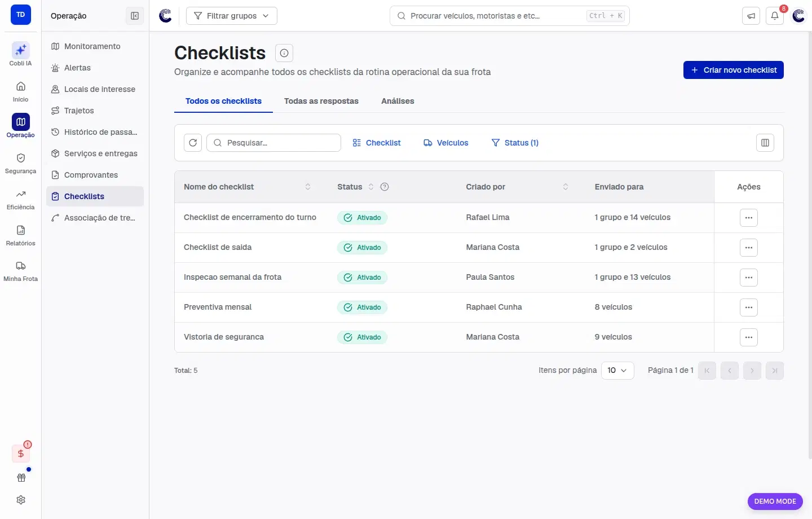Focus the global Procurar veículos search box
This screenshot has height=519, width=812.
tap(510, 16)
